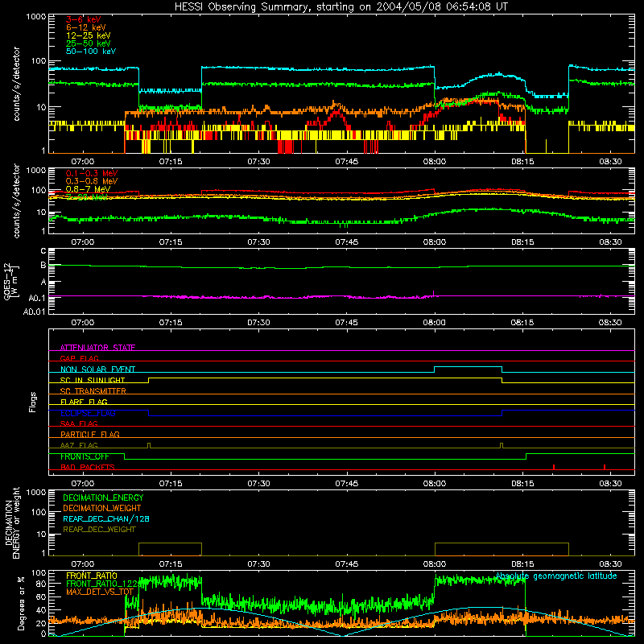The width and height of the screenshot is (644, 644).
Task: Click the Degrees or % axis title
Action: [x=21, y=603]
